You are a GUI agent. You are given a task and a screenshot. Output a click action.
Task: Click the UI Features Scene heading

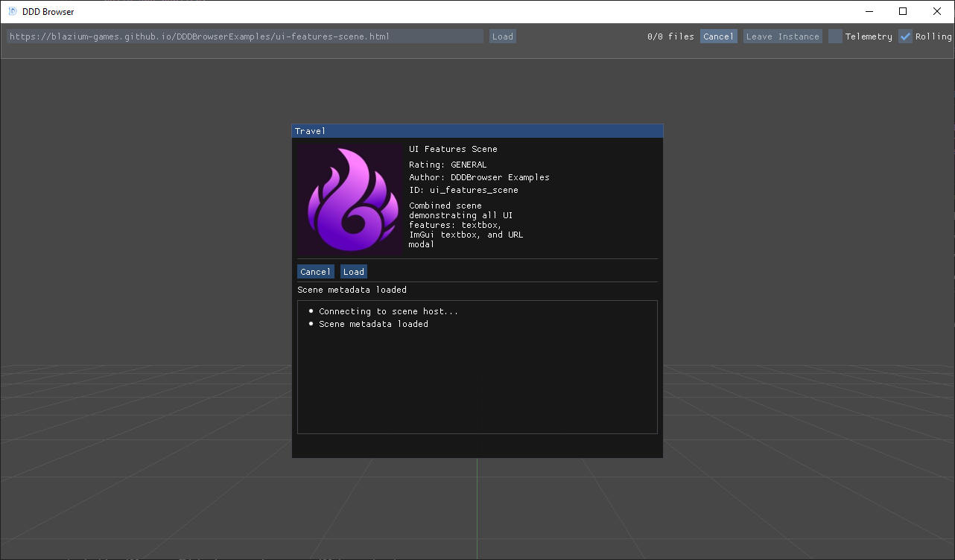pos(453,148)
